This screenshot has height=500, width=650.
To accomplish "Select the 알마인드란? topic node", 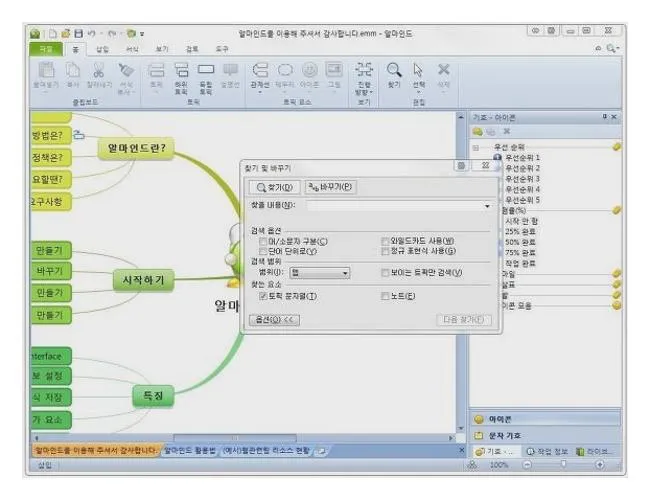I will click(136, 148).
